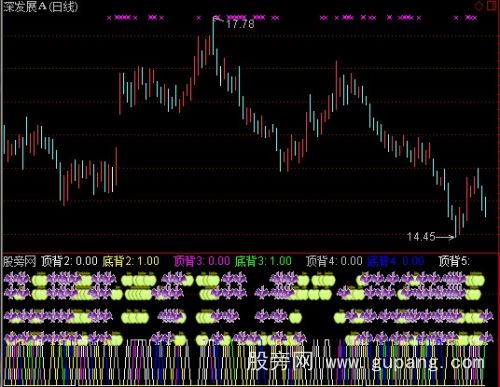Select the 顶背5: indicator label
The height and width of the screenshot is (387, 500).
point(454,261)
